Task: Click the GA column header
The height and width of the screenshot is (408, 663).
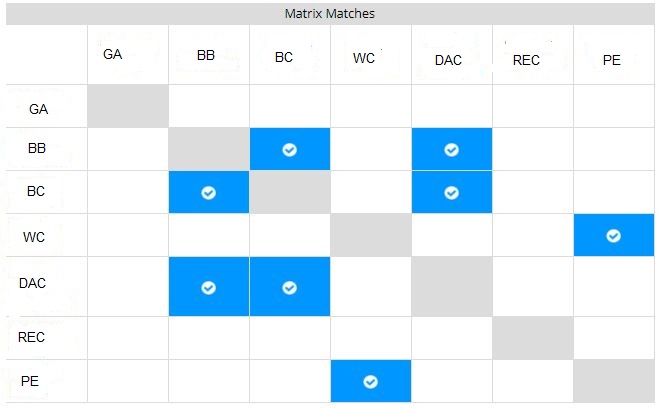Action: 113,55
